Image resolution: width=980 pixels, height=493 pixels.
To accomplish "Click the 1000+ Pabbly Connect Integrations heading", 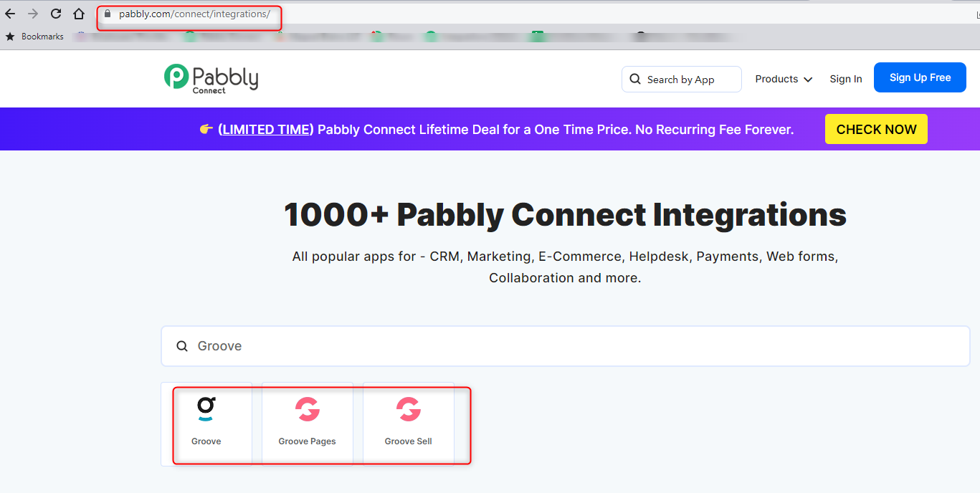I will pyautogui.click(x=565, y=214).
